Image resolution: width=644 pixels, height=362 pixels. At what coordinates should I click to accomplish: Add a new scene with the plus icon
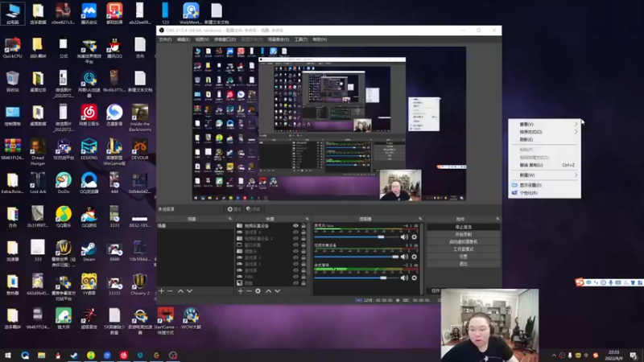(162, 291)
